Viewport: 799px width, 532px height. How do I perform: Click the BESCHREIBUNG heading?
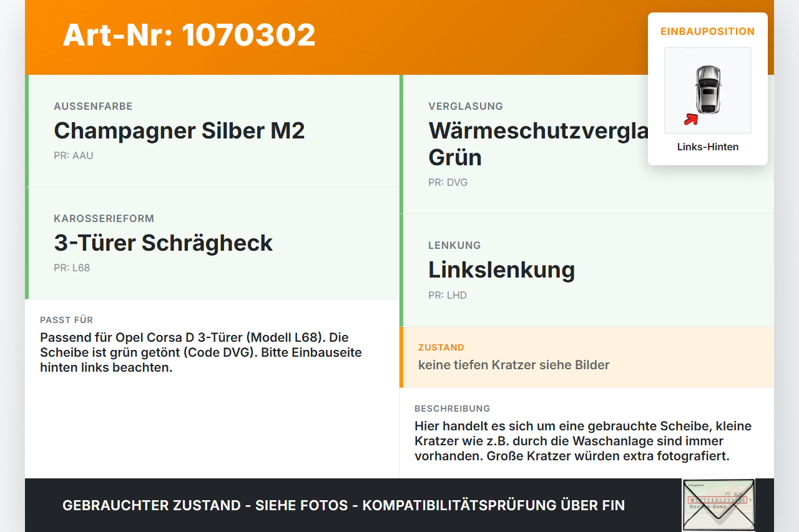(x=453, y=409)
